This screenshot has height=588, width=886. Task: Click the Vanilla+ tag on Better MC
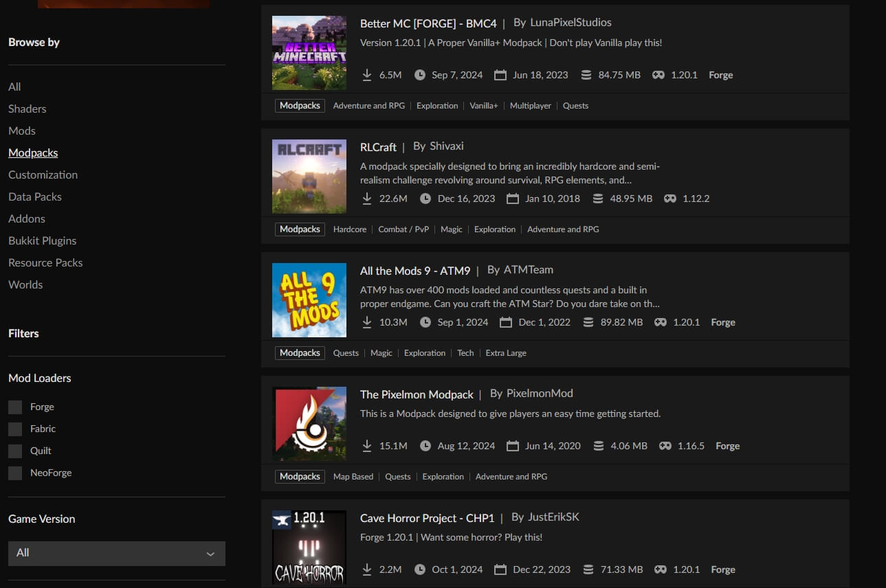484,106
